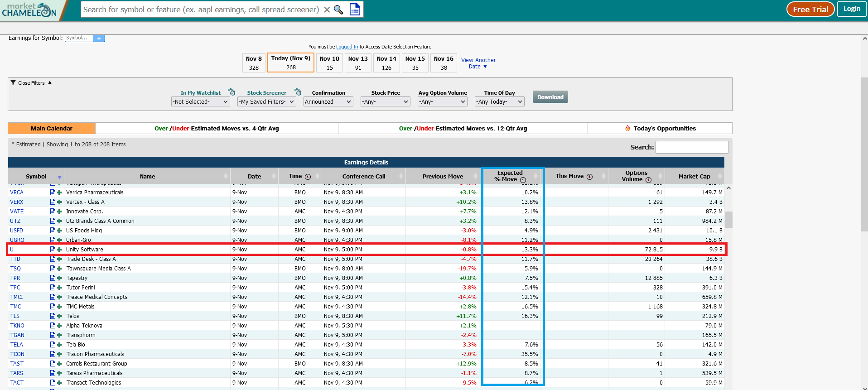Click the Download button
Image resolution: width=868 pixels, height=390 pixels.
coord(550,97)
